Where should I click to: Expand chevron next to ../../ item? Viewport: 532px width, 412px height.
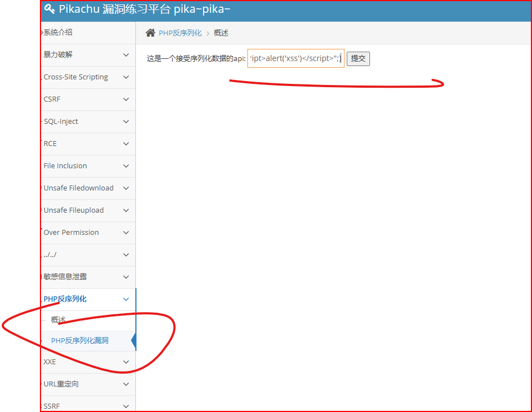pyautogui.click(x=126, y=255)
